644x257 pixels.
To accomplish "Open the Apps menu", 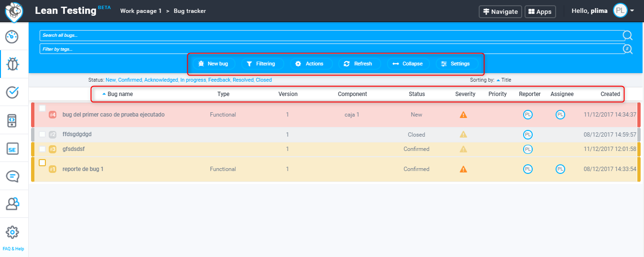I will (x=540, y=11).
